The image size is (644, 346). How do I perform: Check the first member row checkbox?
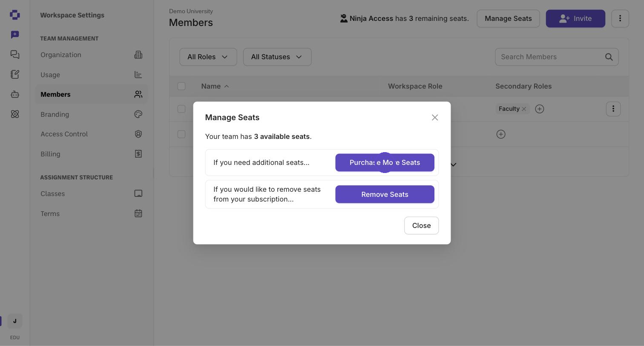click(181, 109)
